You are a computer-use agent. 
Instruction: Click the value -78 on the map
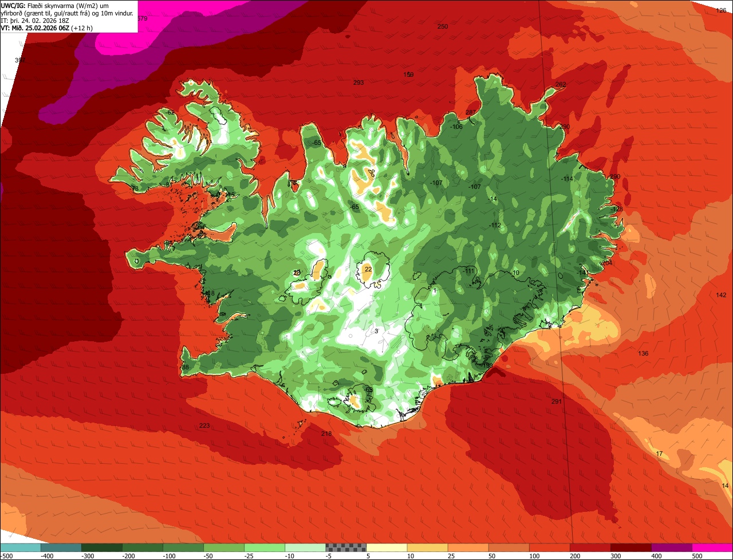click(134, 188)
